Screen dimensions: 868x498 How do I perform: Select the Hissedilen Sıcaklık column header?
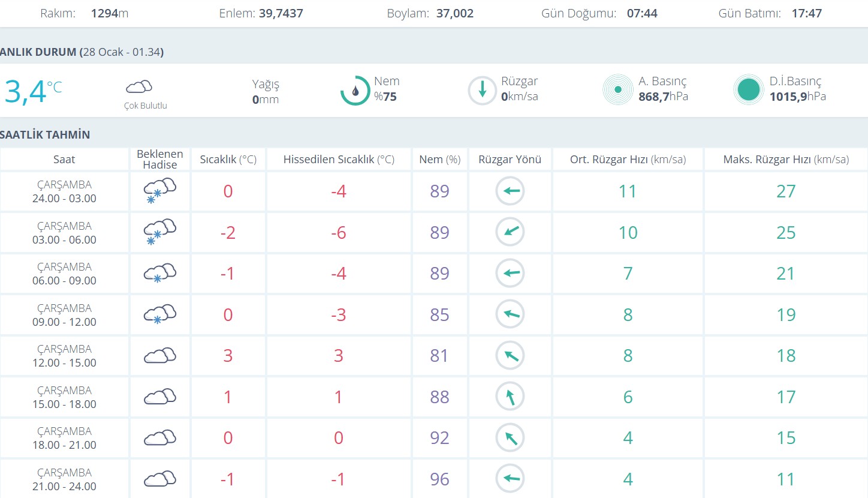pos(339,160)
